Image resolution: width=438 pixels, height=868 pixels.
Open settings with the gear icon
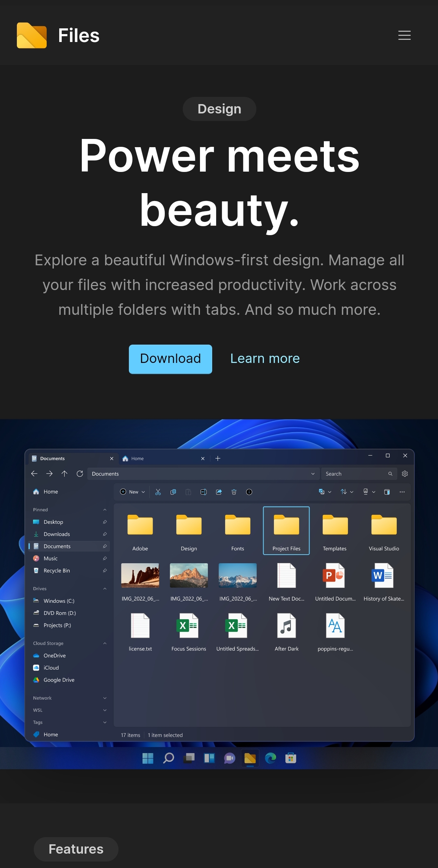[x=405, y=474]
